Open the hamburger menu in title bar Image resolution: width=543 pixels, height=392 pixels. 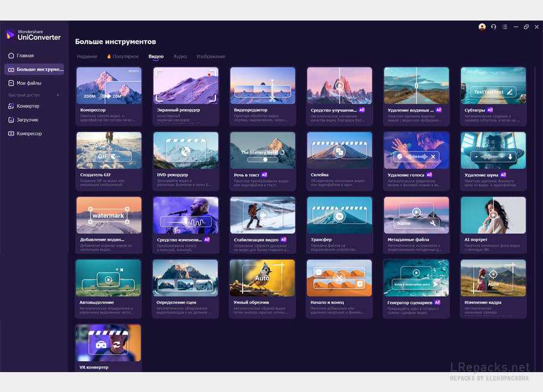tap(504, 27)
